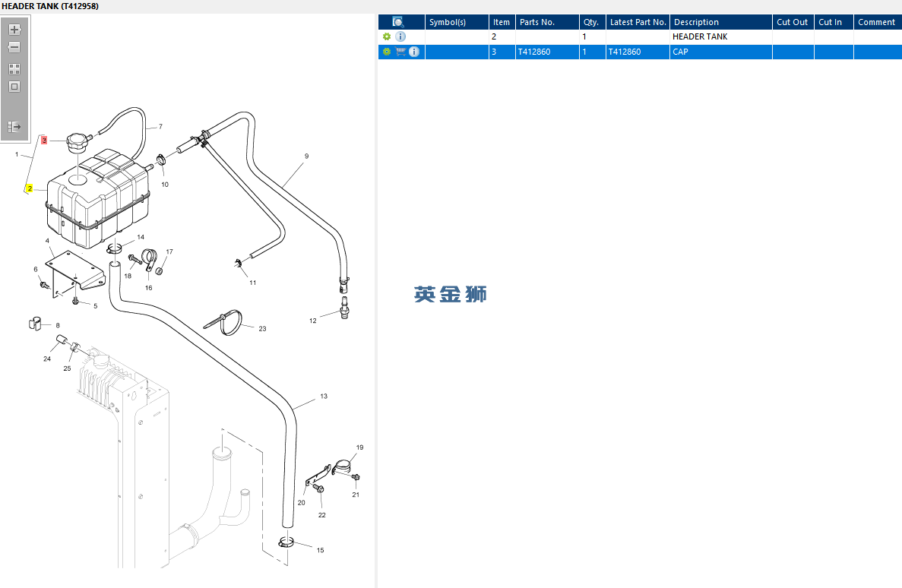This screenshot has height=588, width=902.
Task: Open info icon in CAP row
Action: coord(414,52)
